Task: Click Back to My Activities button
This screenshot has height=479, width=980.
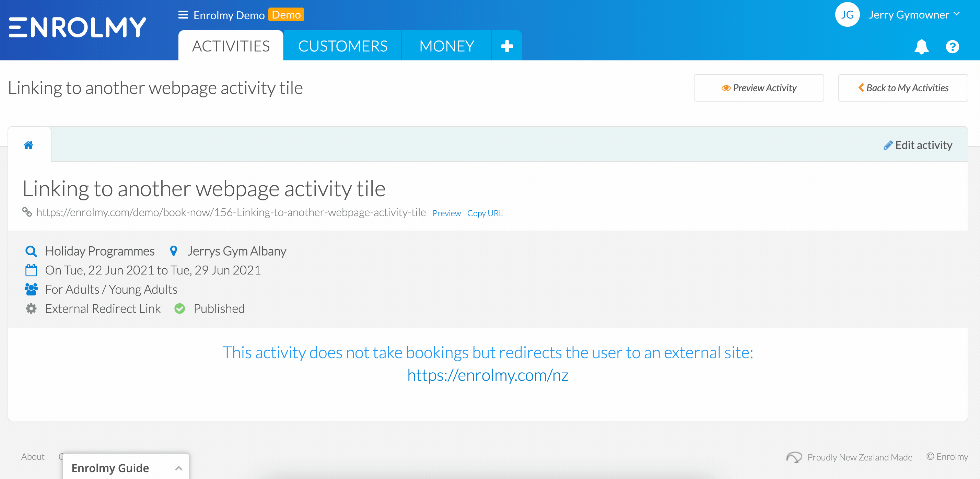Action: click(903, 88)
